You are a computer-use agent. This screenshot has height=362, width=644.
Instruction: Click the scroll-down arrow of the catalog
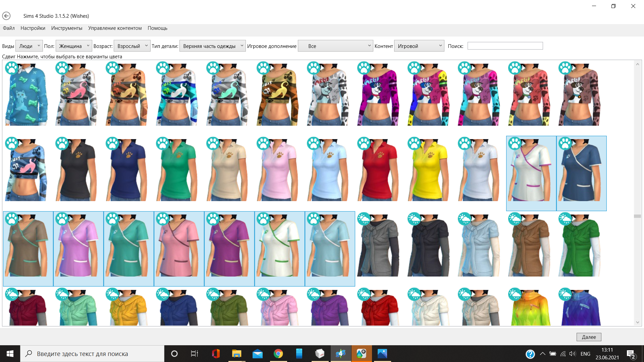click(x=637, y=322)
